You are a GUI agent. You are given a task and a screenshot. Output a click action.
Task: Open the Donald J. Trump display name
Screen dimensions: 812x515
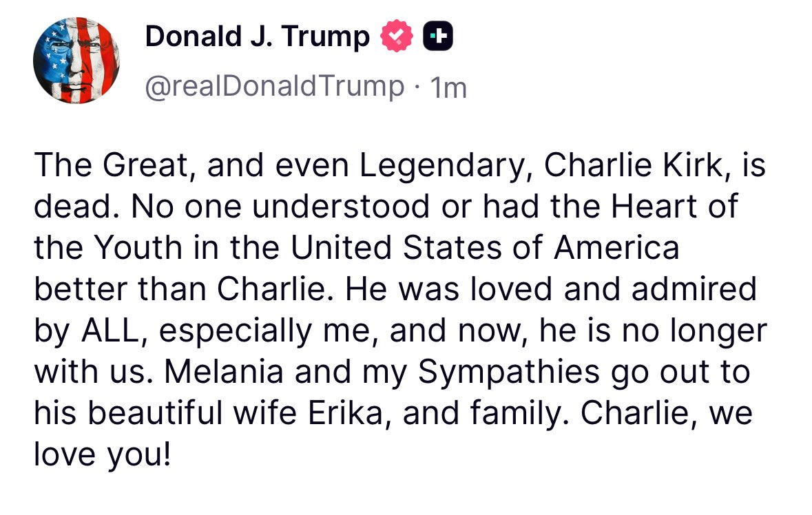pyautogui.click(x=257, y=36)
